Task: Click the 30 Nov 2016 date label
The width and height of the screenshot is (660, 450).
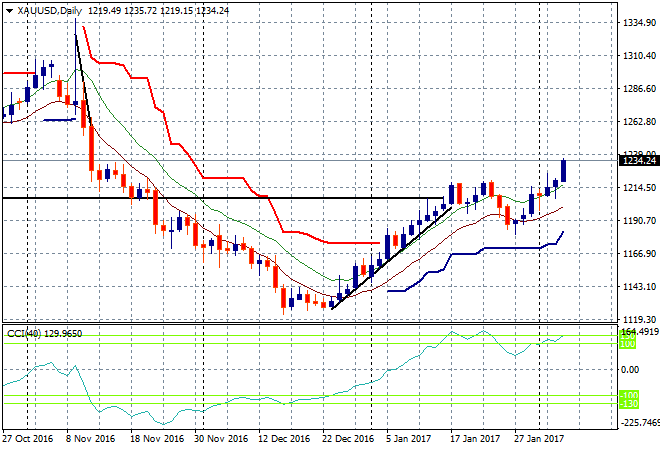Action: coord(221,439)
